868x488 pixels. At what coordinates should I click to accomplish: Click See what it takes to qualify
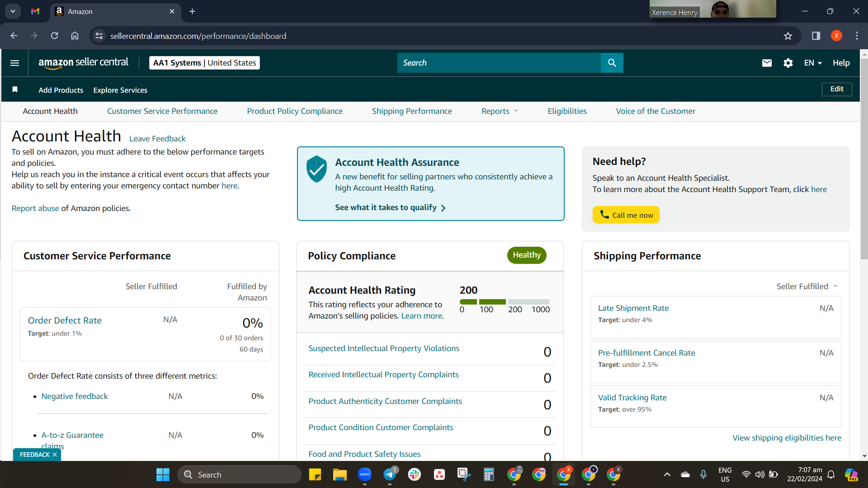pyautogui.click(x=391, y=207)
